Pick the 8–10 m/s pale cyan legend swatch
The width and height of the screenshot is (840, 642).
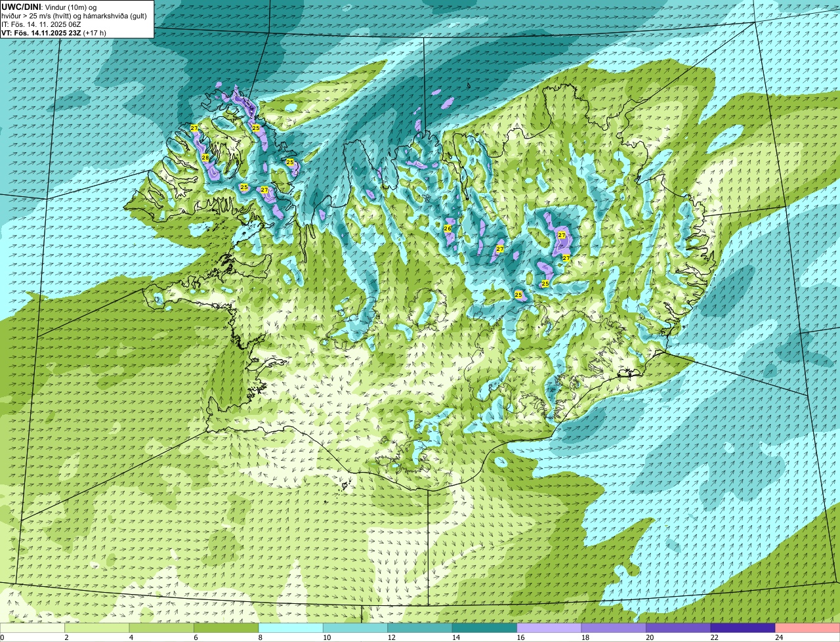291,628
